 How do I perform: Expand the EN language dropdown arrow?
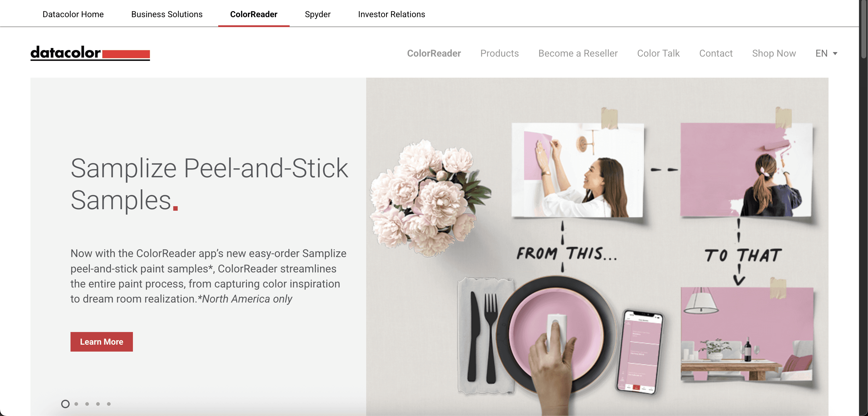click(835, 54)
